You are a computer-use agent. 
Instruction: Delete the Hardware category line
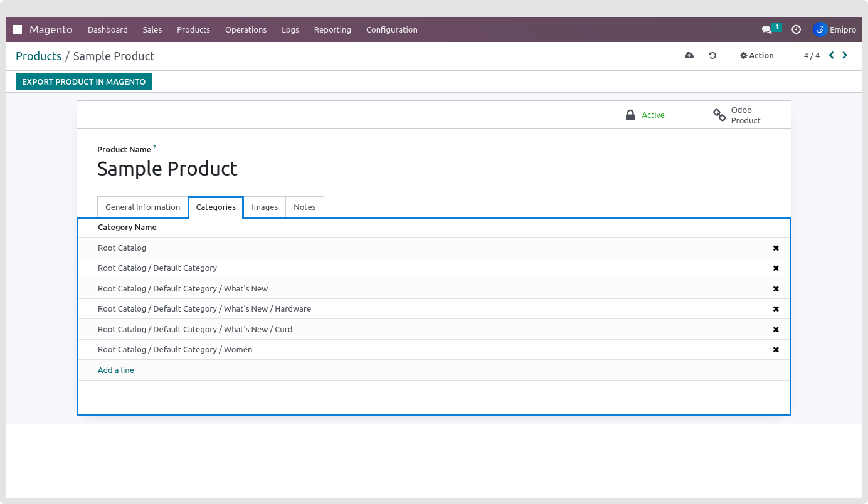pos(776,309)
